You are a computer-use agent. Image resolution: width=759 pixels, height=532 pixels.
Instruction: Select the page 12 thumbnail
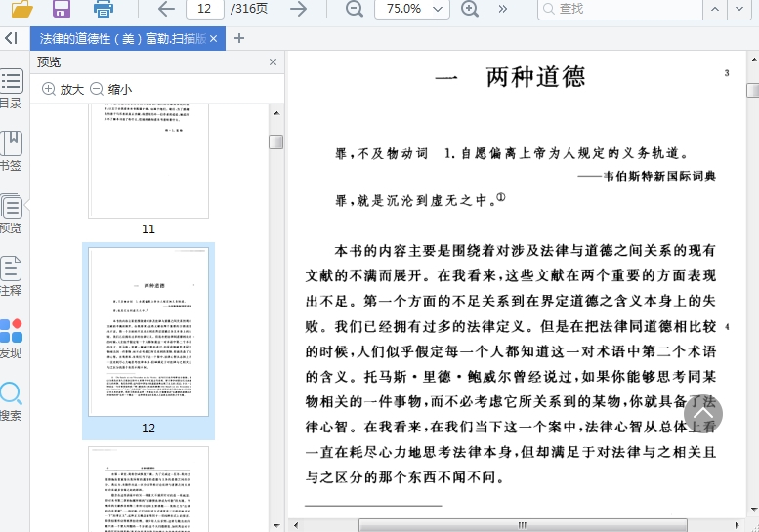(148, 332)
